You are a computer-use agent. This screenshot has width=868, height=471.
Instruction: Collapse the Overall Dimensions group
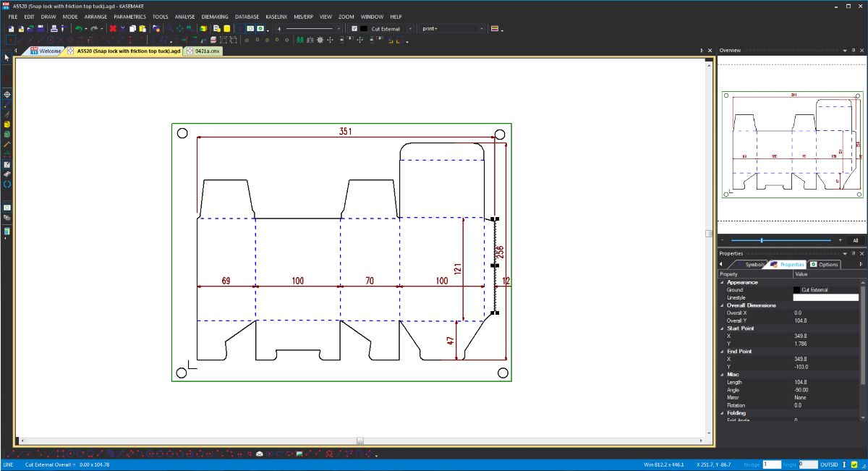point(721,305)
